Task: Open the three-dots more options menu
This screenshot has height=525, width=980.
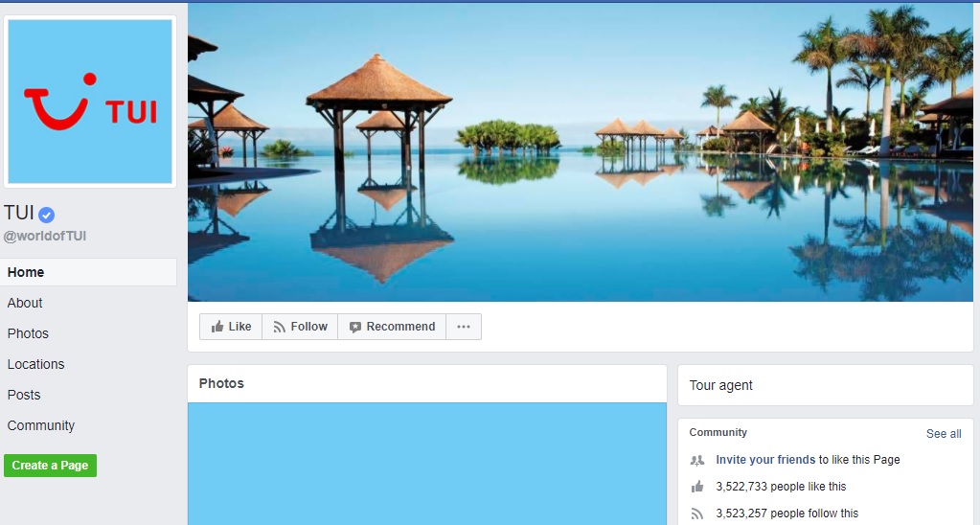Action: coord(464,327)
